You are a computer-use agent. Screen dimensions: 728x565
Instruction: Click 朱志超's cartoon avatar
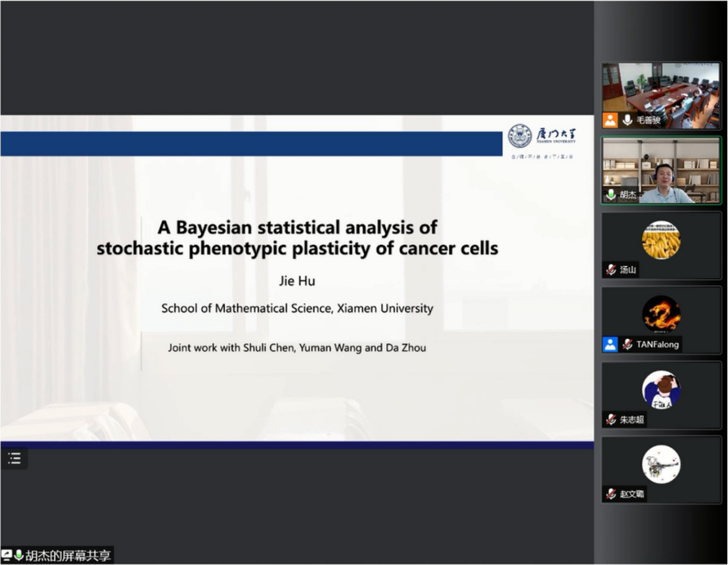(661, 389)
